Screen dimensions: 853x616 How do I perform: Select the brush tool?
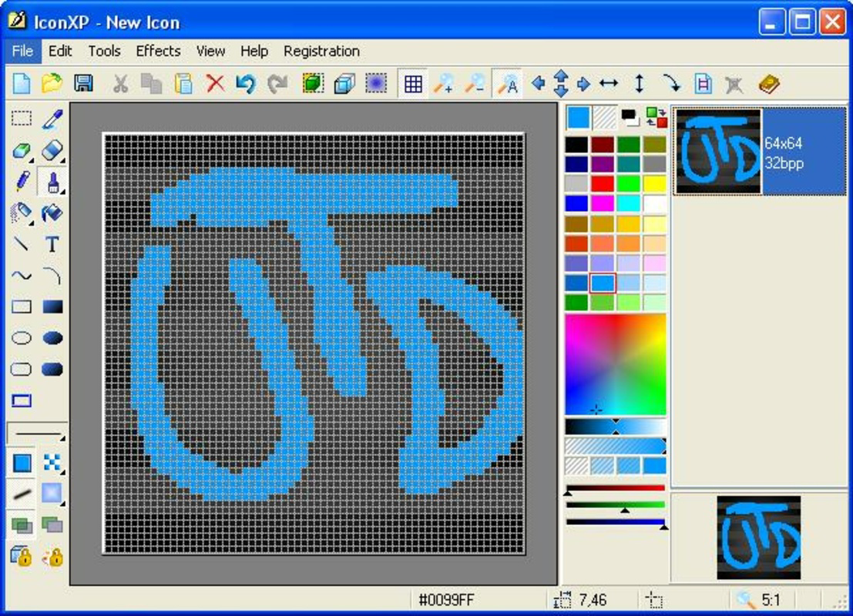pyautogui.click(x=52, y=182)
